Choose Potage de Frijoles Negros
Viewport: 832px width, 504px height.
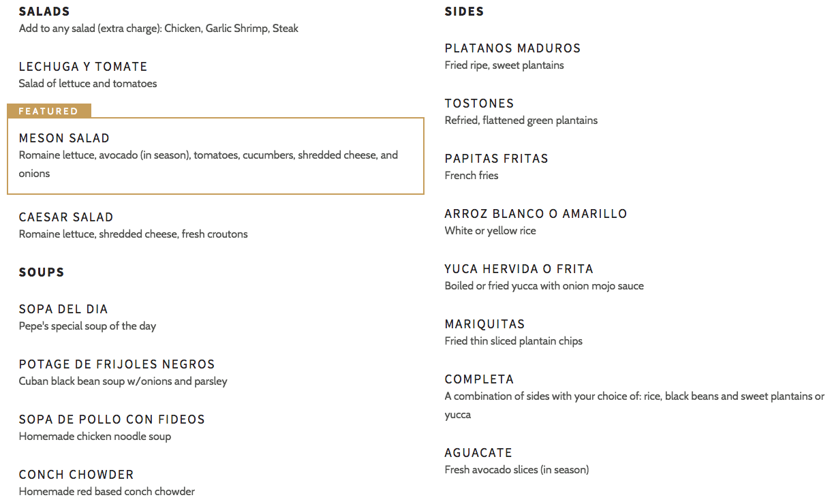[x=117, y=364]
